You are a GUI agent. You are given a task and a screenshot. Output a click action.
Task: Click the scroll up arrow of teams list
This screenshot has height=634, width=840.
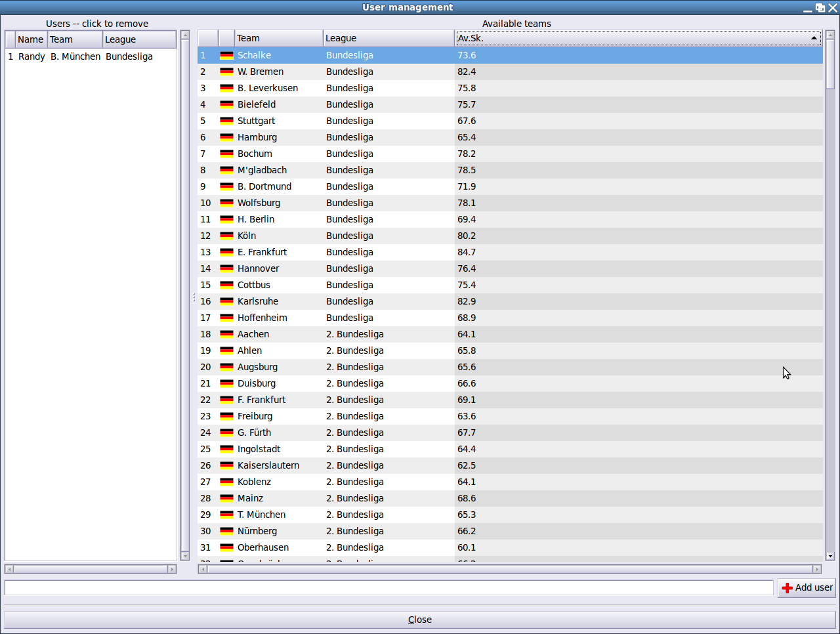830,35
